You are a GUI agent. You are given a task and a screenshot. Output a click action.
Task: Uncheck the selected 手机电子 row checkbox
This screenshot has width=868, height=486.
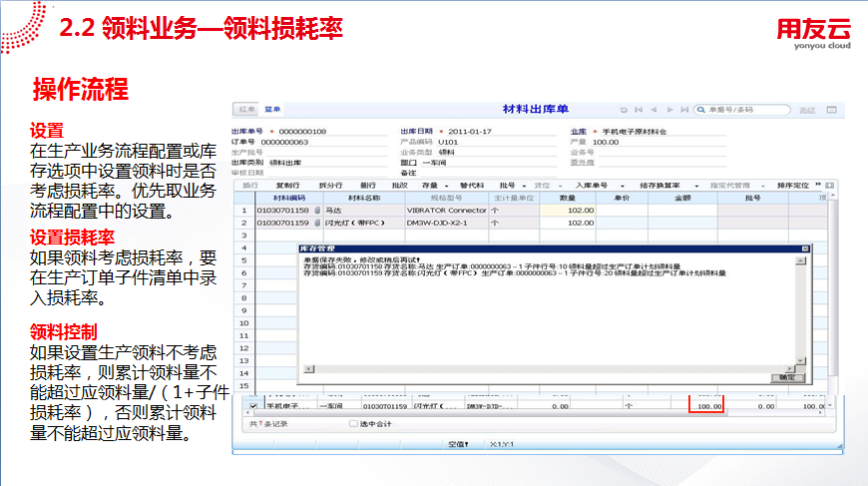(x=252, y=406)
